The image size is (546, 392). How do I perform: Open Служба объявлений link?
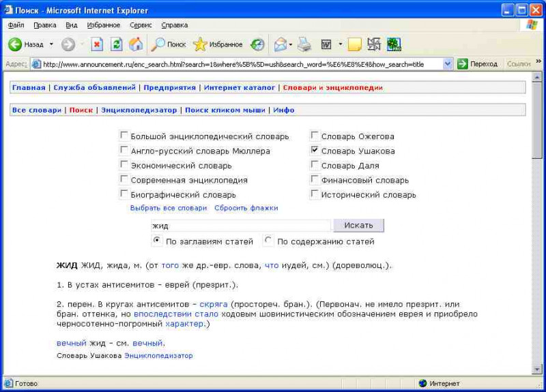[x=94, y=88]
